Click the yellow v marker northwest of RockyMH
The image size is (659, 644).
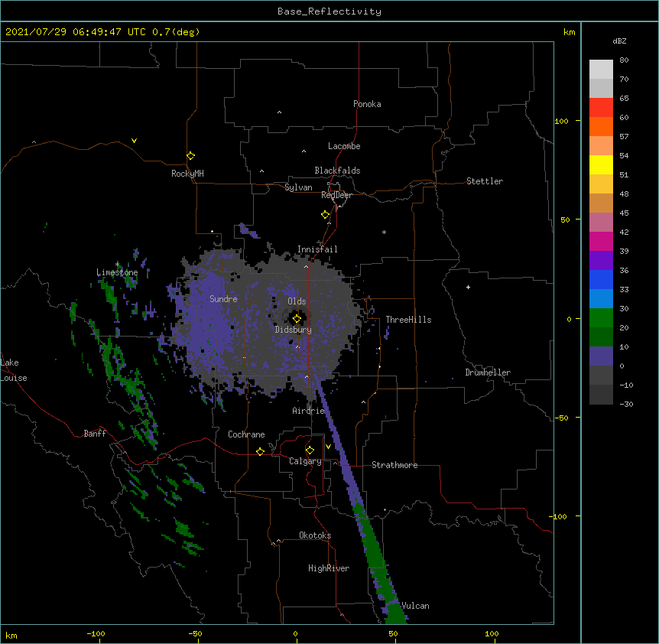[x=134, y=141]
